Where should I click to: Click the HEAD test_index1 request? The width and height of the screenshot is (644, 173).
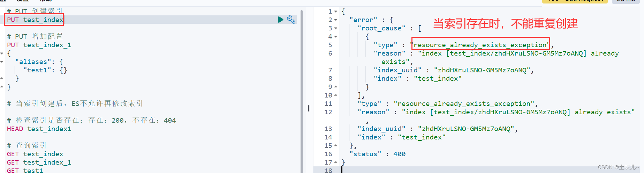click(x=39, y=129)
